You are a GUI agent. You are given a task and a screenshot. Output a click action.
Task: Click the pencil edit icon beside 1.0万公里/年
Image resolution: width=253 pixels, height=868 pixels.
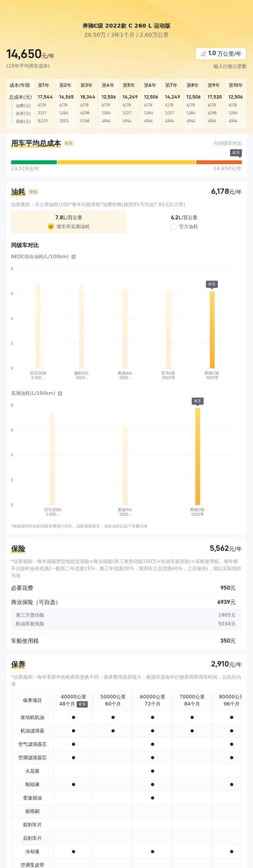(x=204, y=54)
